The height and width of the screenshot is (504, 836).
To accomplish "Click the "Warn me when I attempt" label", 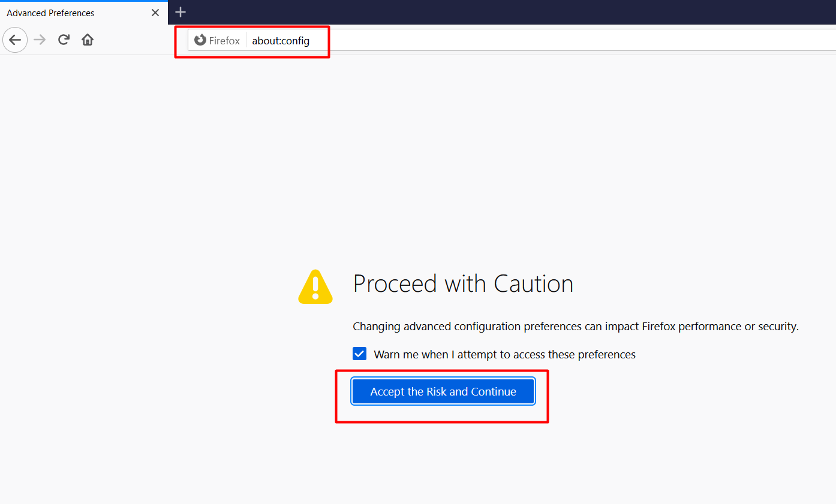I will pos(504,355).
